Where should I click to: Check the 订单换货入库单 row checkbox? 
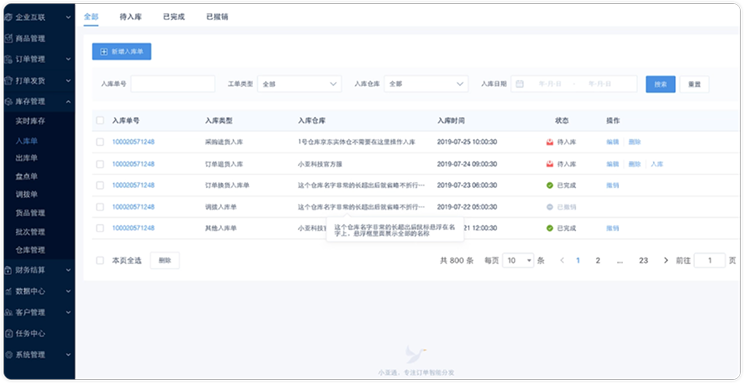coord(100,186)
